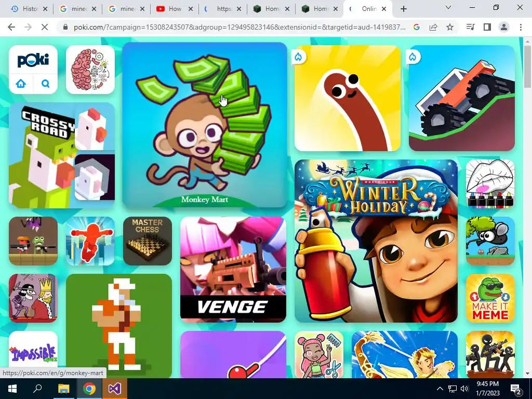Open the Windows Start menu

pos(12,389)
